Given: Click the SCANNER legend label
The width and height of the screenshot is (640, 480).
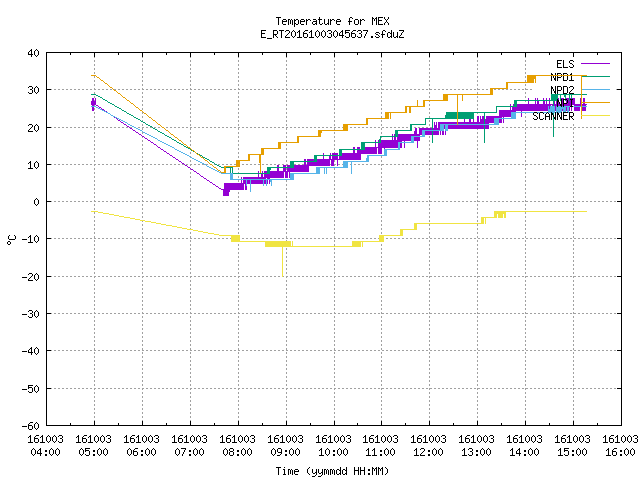Looking at the screenshot, I should tap(553, 116).
